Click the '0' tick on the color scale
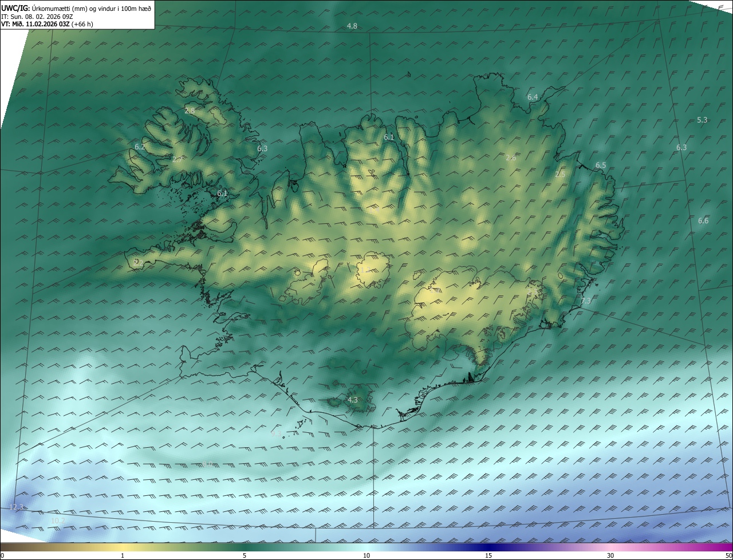Screen dimensions: 733x560 (2, 555)
